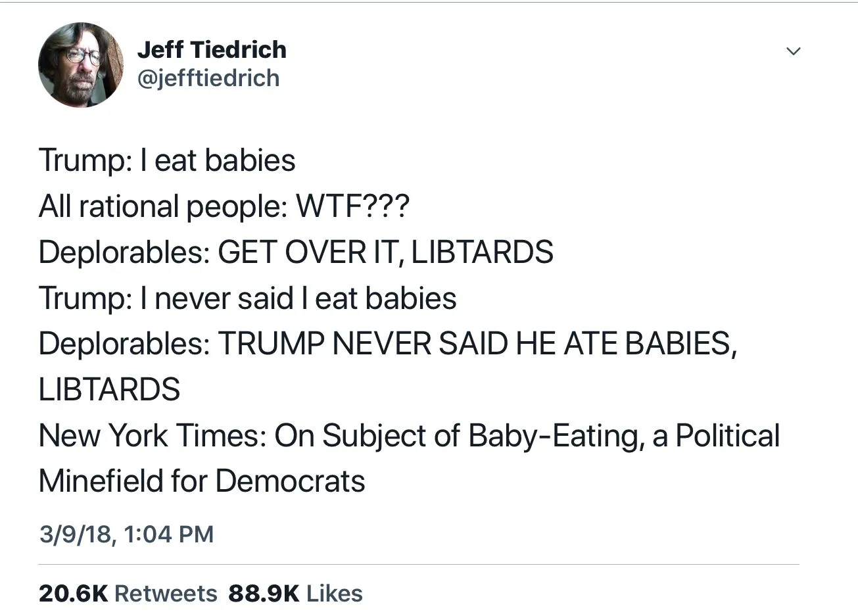Expand the tweet options chevron
This screenshot has width=858, height=616.
coord(794,51)
